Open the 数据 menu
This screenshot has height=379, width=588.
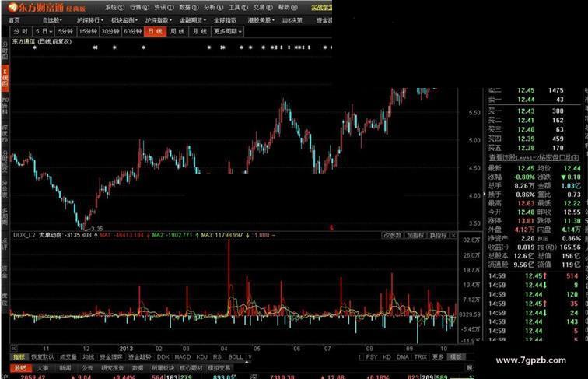(x=188, y=7)
